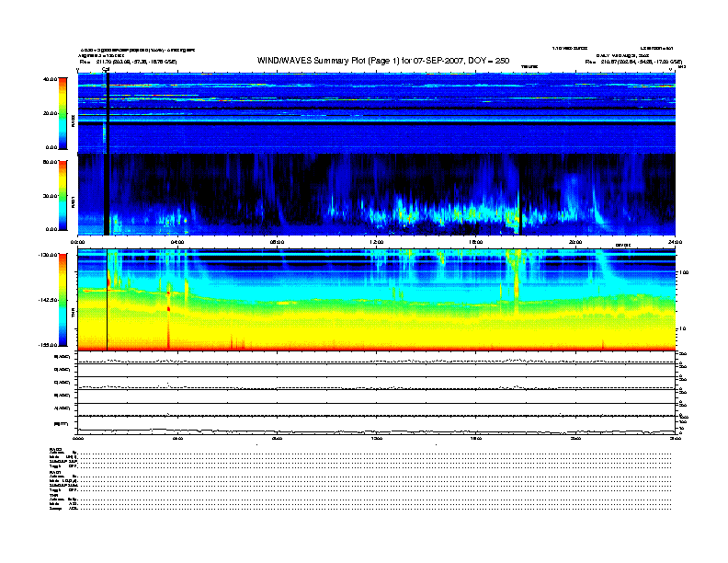This screenshot has width=728, height=563.
Task: Click the 20:00 tick label under RAD1 panel
Action: (x=575, y=242)
